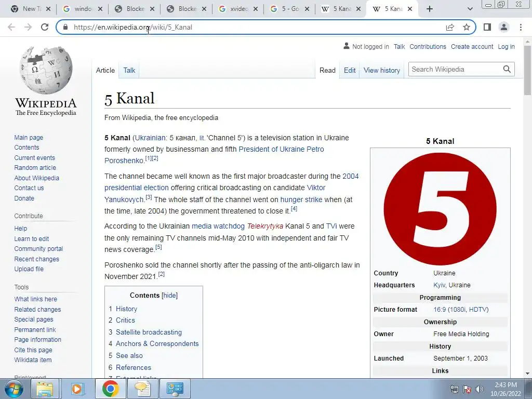The width and height of the screenshot is (532, 399).
Task: Switch to the New Tab tab
Action: [30, 9]
